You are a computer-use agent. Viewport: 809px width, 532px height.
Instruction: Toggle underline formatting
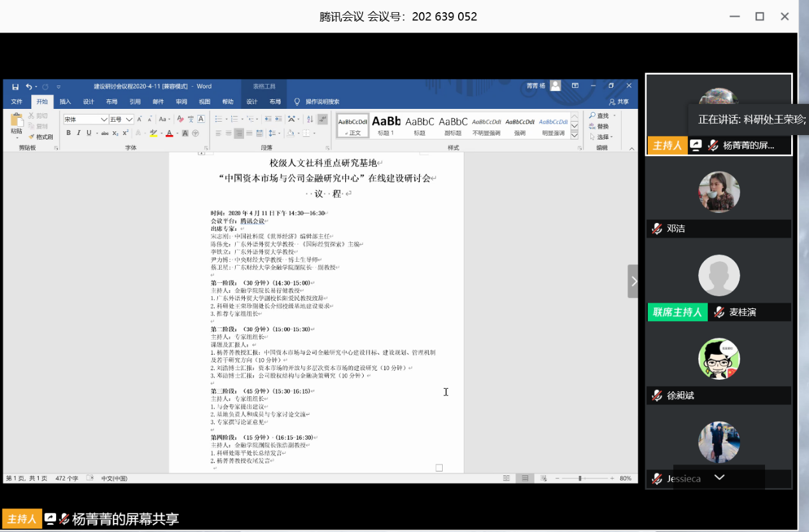click(88, 133)
